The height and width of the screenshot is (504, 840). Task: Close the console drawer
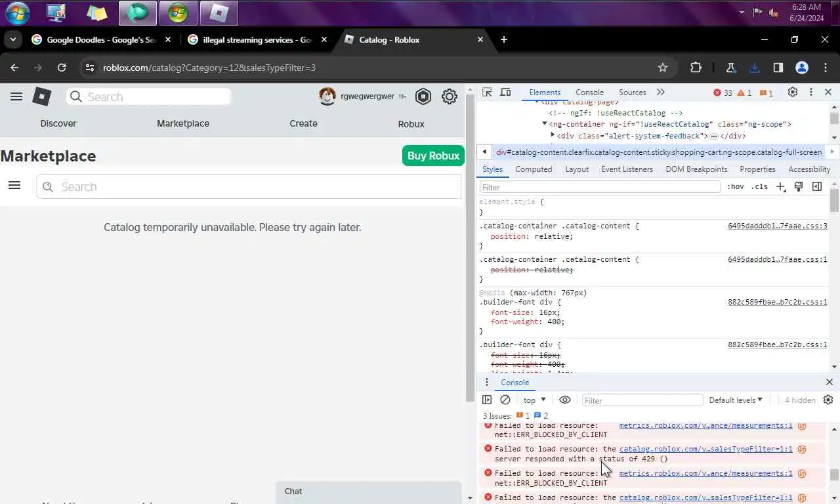tap(829, 382)
